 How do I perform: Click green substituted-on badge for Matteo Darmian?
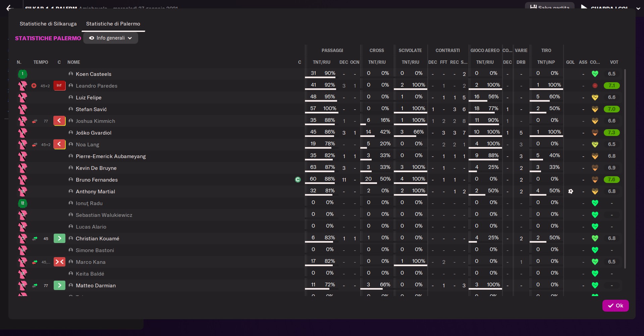tap(59, 285)
